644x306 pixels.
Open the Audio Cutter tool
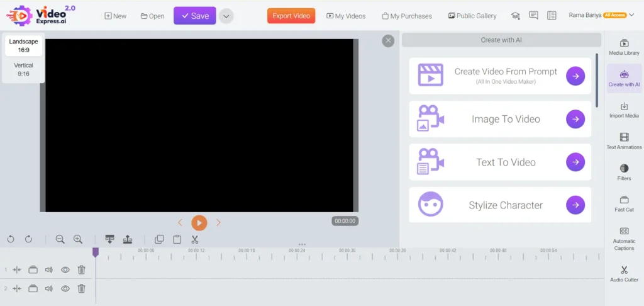pyautogui.click(x=624, y=274)
